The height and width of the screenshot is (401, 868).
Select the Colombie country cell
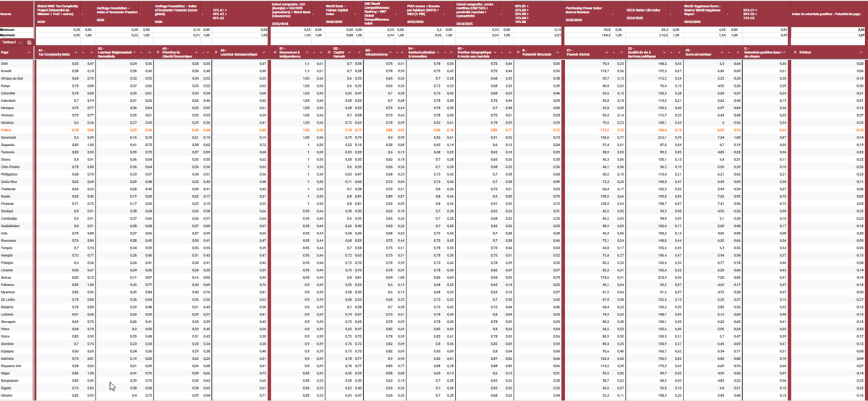coord(17,92)
